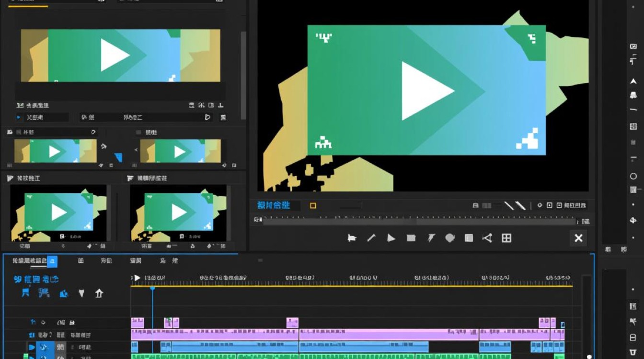The image size is (644, 359).
Task: Click the orange square icon beside the blue label
Action: 313,206
